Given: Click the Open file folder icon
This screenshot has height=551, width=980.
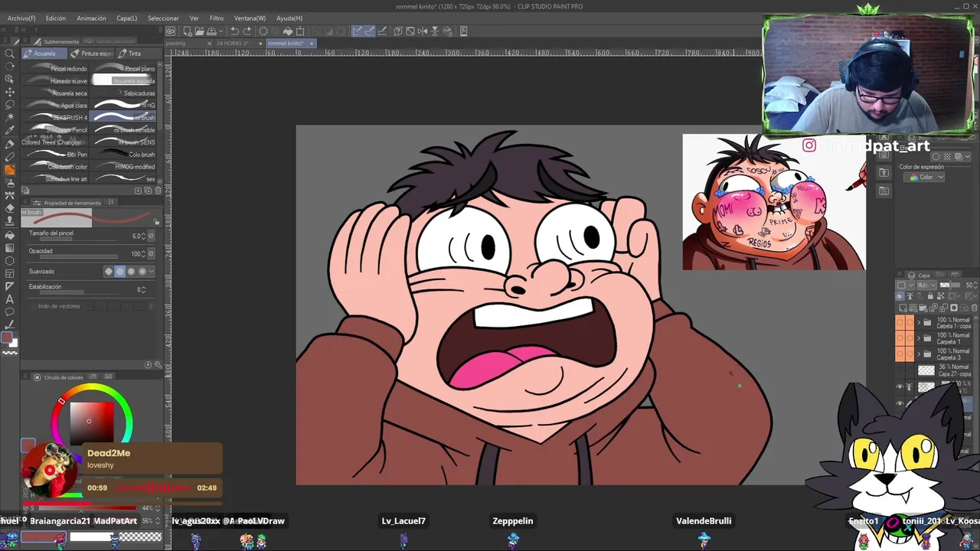Looking at the screenshot, I should point(199,31).
